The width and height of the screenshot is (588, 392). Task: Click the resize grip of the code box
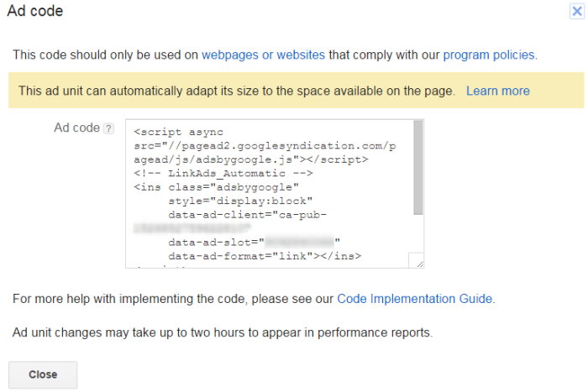click(420, 264)
